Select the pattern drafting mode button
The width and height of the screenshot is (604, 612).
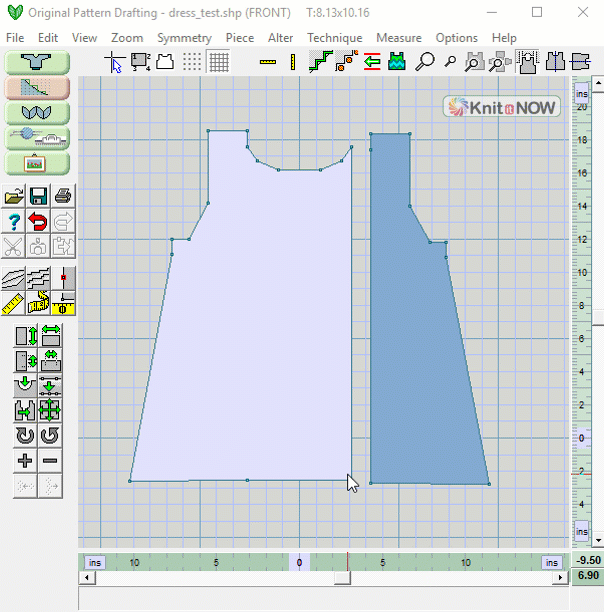point(37,87)
